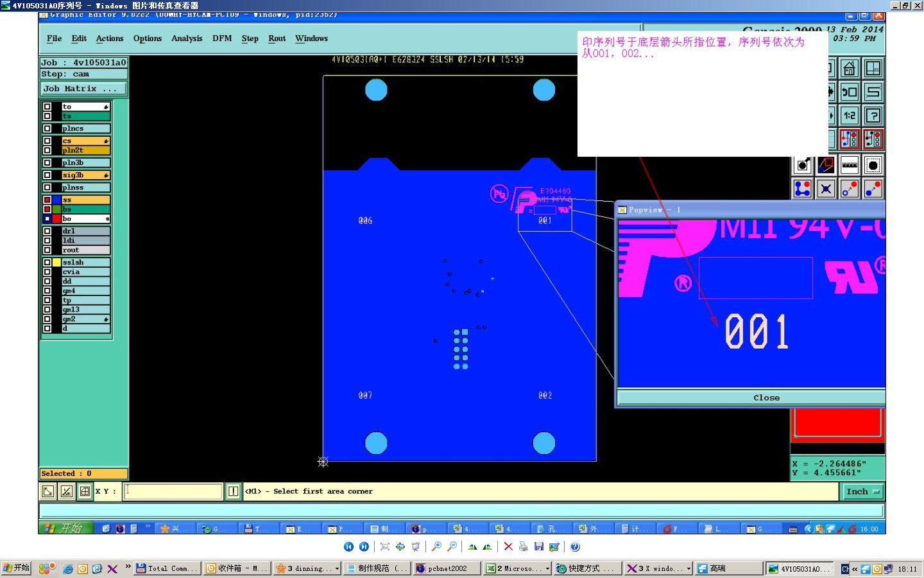Image resolution: width=924 pixels, height=578 pixels.
Task: Click the red and blue net layers icon
Action: (x=850, y=139)
